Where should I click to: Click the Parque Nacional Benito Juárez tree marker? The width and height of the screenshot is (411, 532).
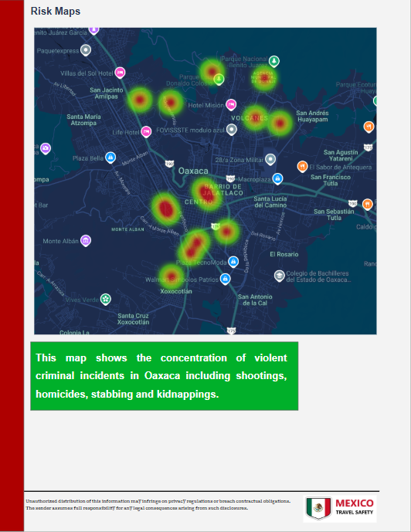tap(274, 61)
